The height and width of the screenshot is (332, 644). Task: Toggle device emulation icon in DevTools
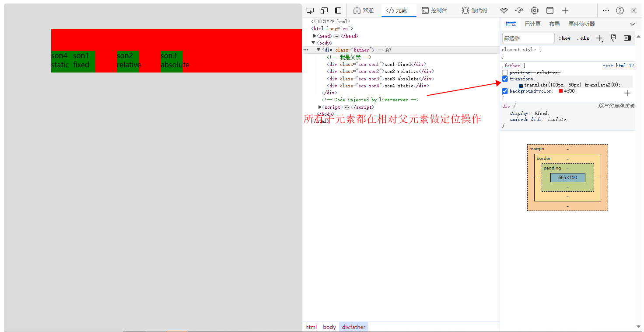click(x=324, y=10)
